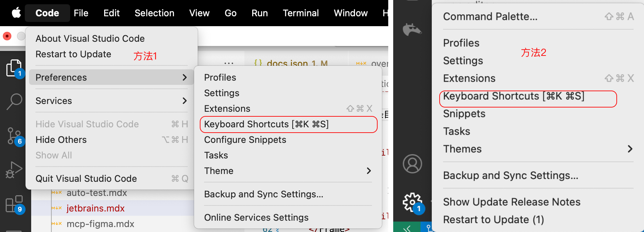
Task: Open the Terminal menu in menu bar
Action: 300,13
